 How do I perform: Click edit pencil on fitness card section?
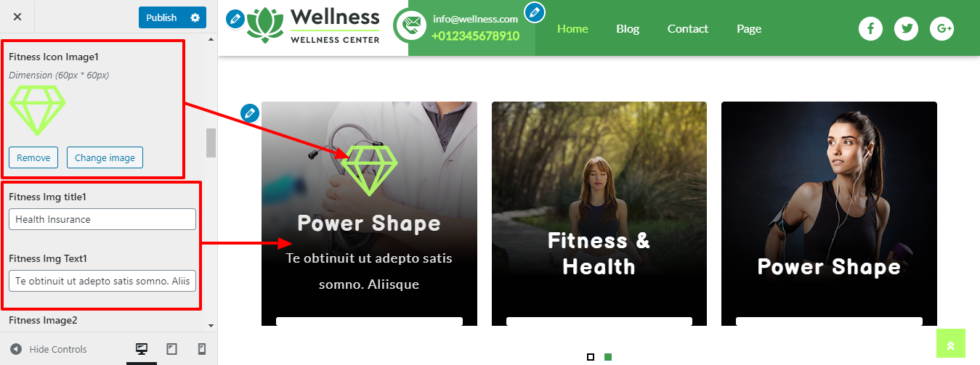[250, 113]
